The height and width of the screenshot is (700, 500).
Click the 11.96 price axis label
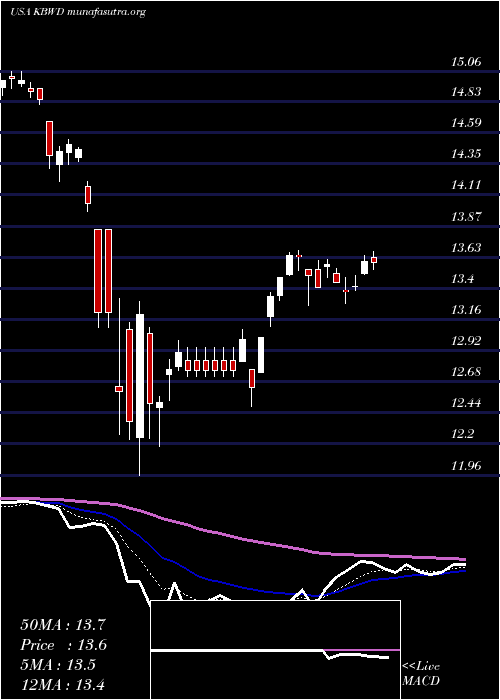466,466
